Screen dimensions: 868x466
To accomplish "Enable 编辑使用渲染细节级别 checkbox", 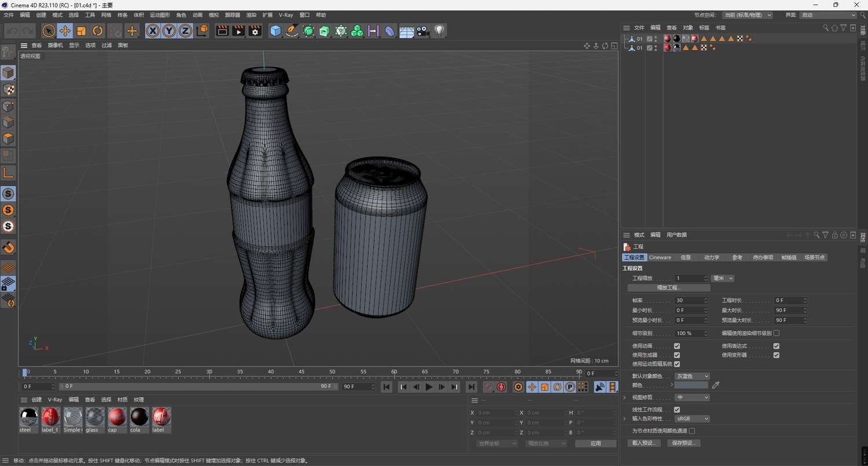I will click(776, 333).
